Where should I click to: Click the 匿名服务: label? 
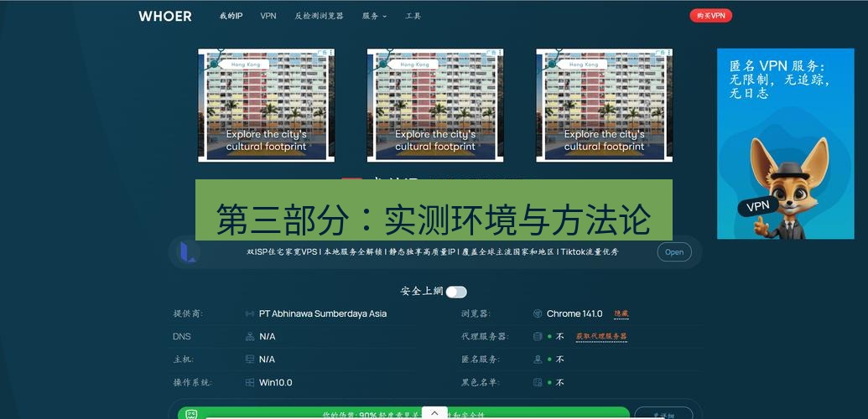point(480,360)
